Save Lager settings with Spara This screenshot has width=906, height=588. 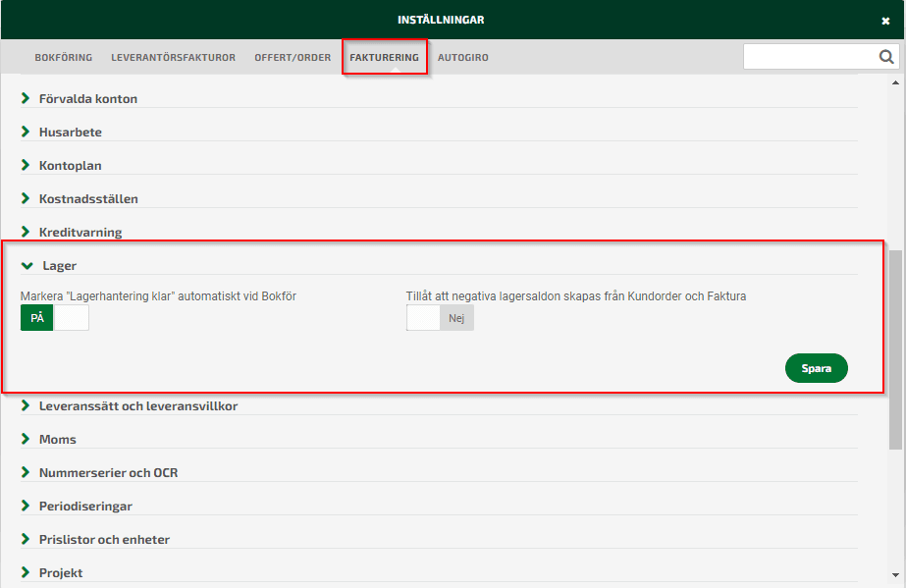click(x=816, y=368)
